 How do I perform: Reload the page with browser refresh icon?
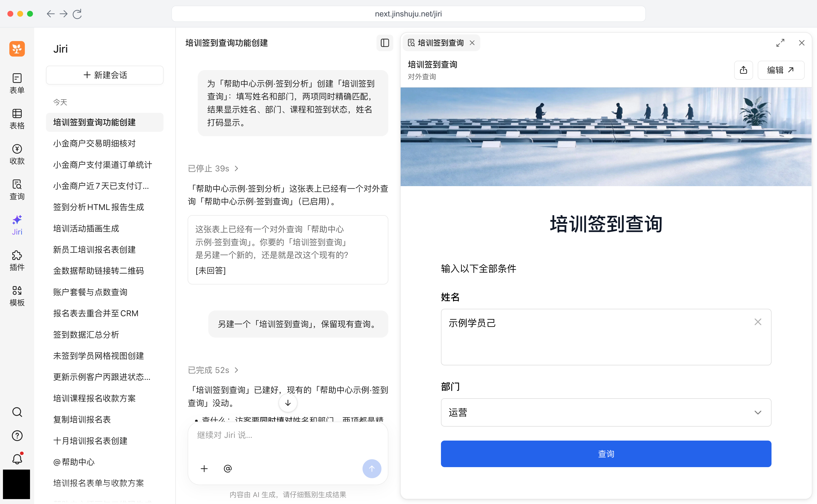pyautogui.click(x=77, y=14)
